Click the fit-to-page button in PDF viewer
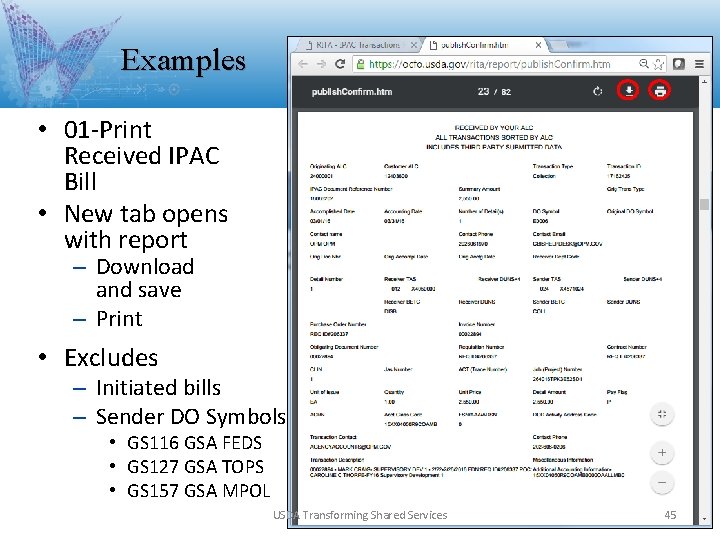 pos(662,414)
